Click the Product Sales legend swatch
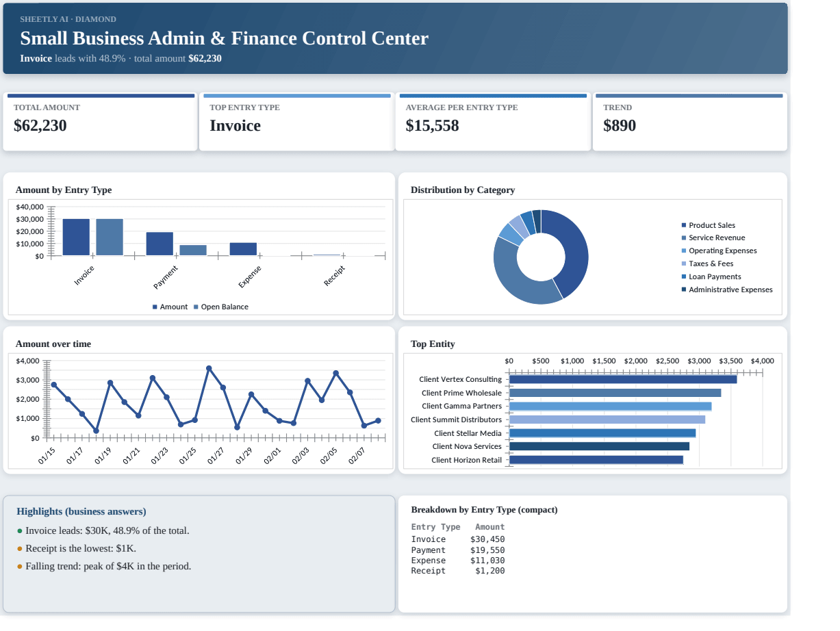The image size is (840, 631). (x=684, y=225)
